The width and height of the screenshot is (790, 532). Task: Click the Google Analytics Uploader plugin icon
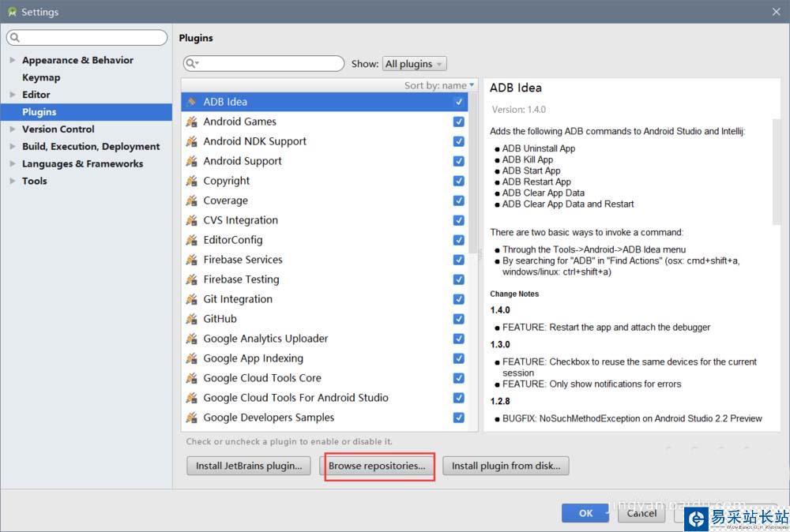[x=191, y=339]
